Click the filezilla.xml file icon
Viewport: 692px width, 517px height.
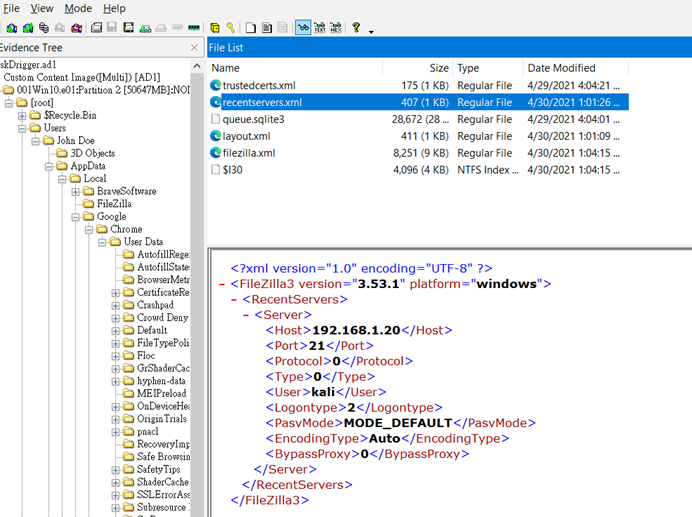215,153
